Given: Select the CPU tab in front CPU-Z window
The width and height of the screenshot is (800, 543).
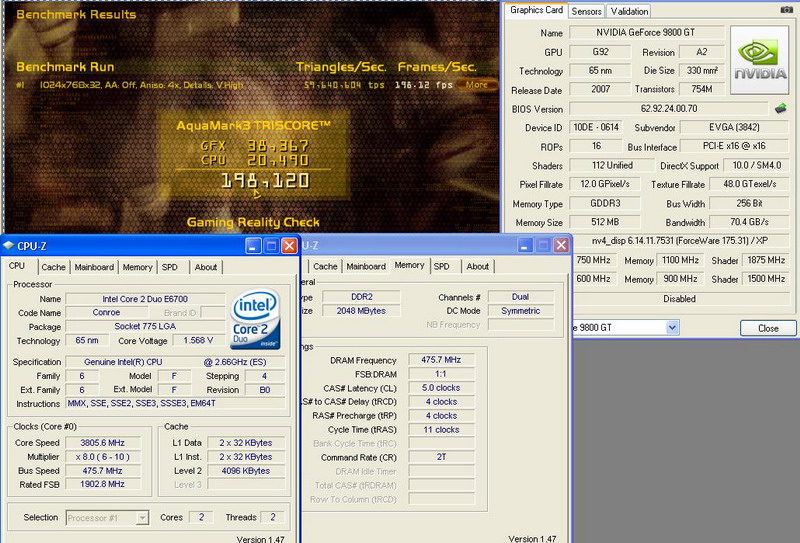Looking at the screenshot, I should [17, 266].
